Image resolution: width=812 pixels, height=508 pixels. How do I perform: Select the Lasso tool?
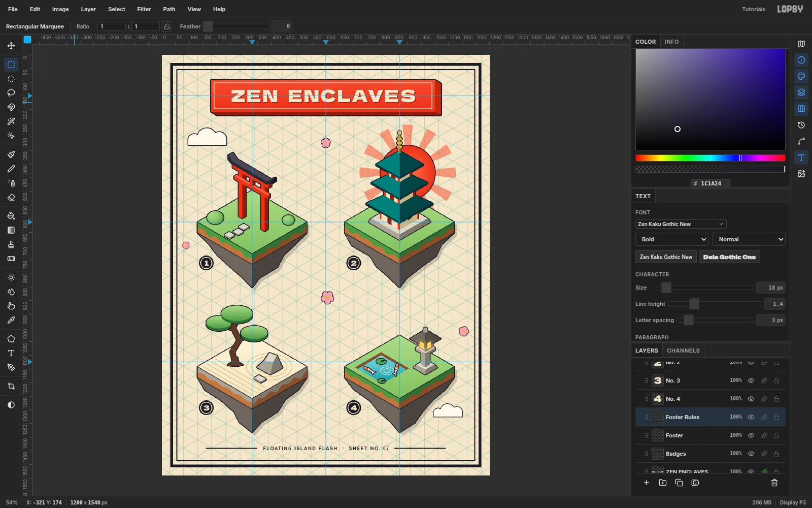[x=11, y=93]
